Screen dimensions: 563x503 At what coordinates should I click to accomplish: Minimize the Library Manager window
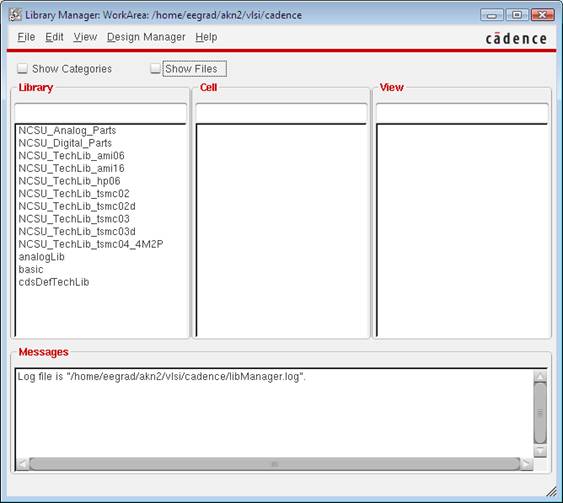492,15
